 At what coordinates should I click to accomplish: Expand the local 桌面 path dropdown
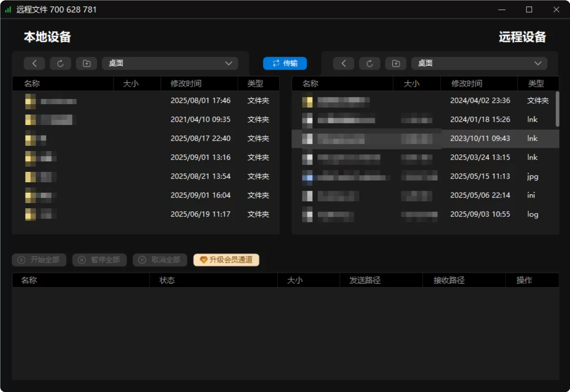tap(228, 63)
